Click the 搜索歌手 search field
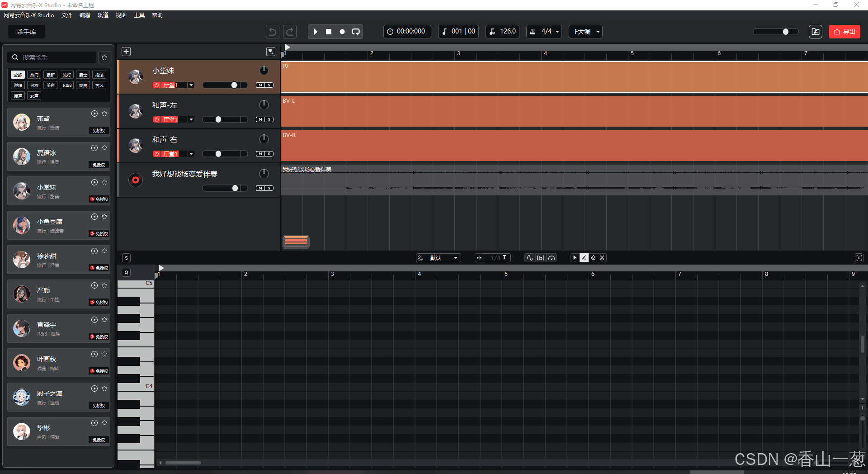 click(52, 57)
